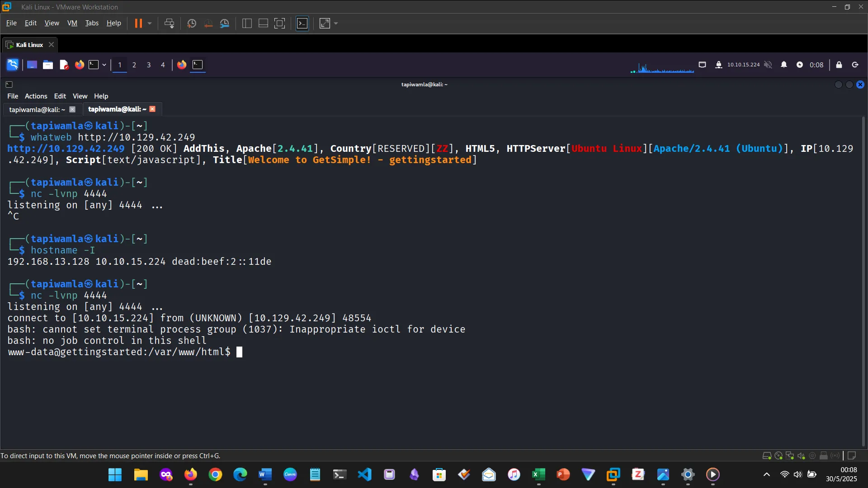868x488 pixels.
Task: Toggle VMware full screen mode
Action: coord(280,23)
